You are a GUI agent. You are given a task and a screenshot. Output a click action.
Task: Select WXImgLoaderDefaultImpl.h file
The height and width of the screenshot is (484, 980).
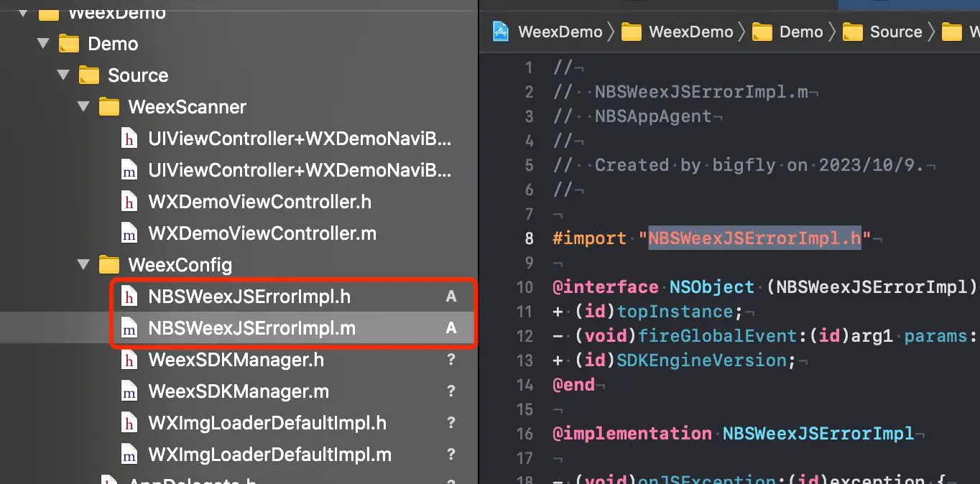click(267, 423)
